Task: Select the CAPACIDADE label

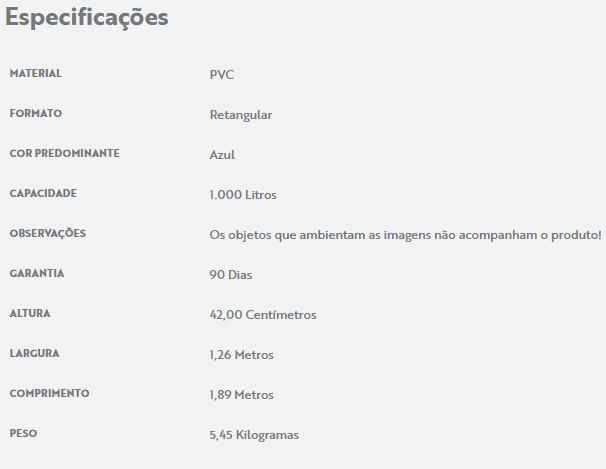Action: coord(43,193)
